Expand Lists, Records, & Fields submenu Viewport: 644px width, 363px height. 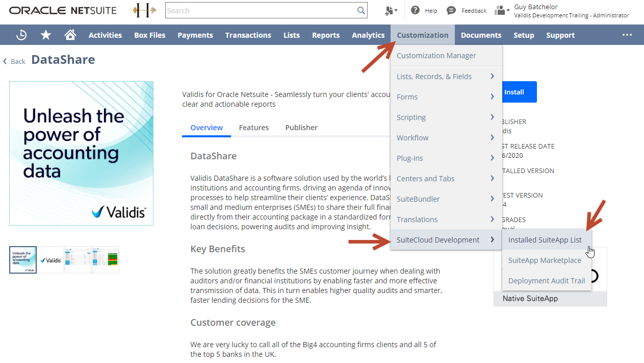pos(447,77)
